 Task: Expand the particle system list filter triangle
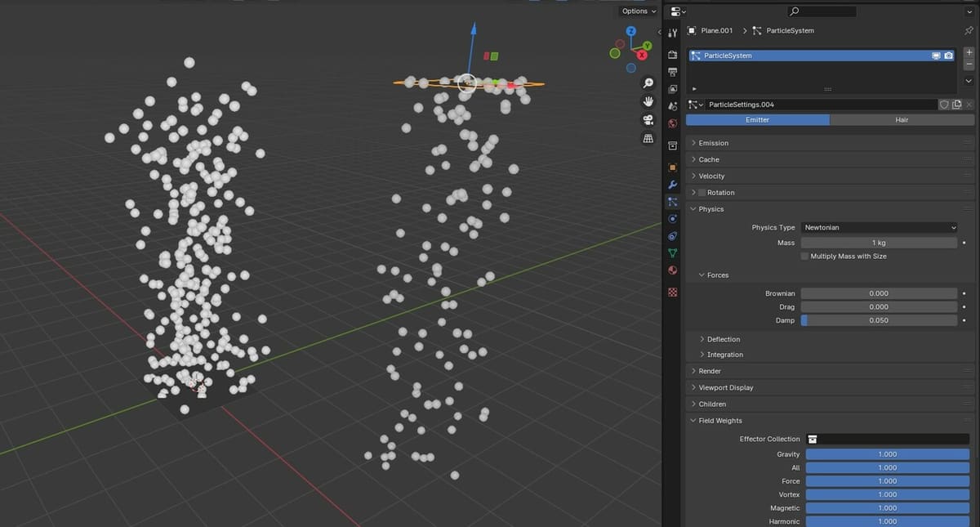(x=694, y=88)
